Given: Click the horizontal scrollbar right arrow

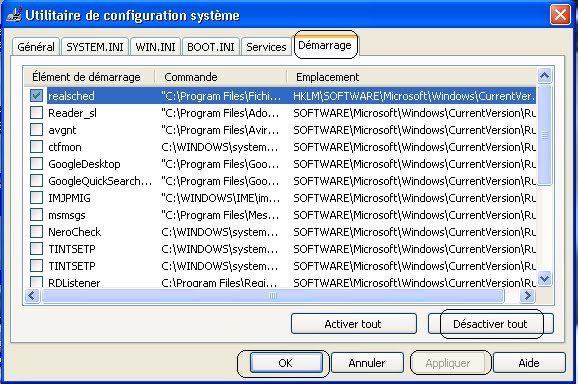Looking at the screenshot, I should (527, 295).
